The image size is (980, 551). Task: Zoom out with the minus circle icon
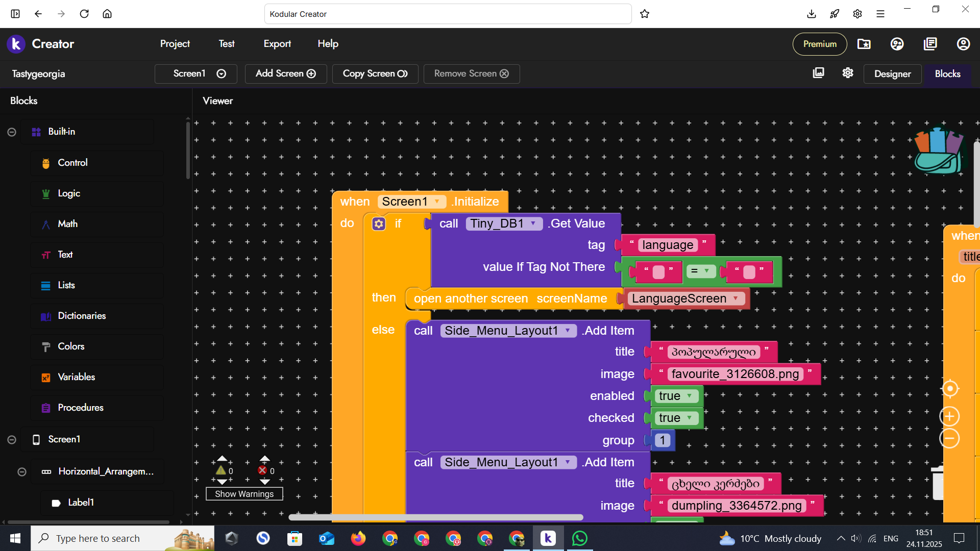tap(949, 439)
